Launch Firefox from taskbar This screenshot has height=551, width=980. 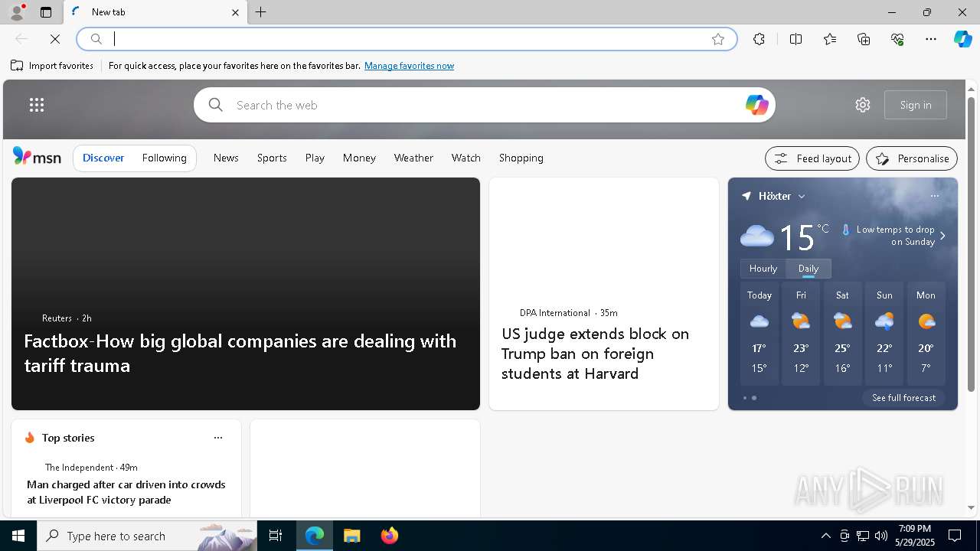pyautogui.click(x=390, y=536)
